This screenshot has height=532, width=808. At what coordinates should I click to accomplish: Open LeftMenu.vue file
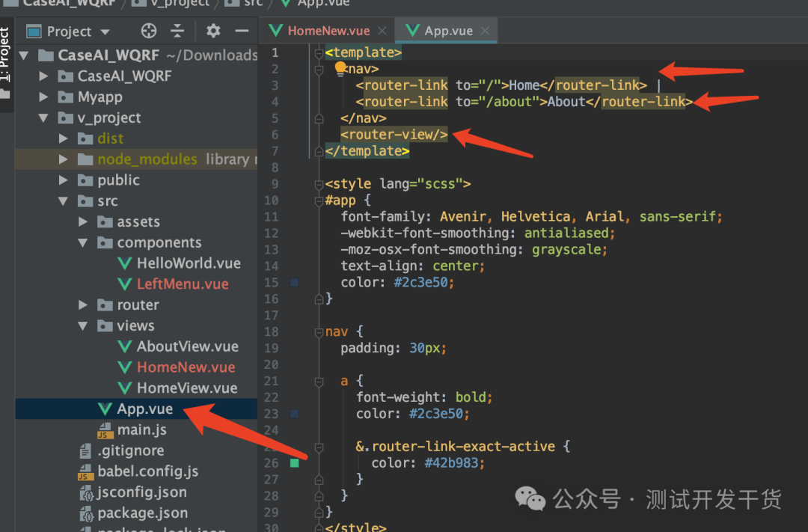click(183, 284)
